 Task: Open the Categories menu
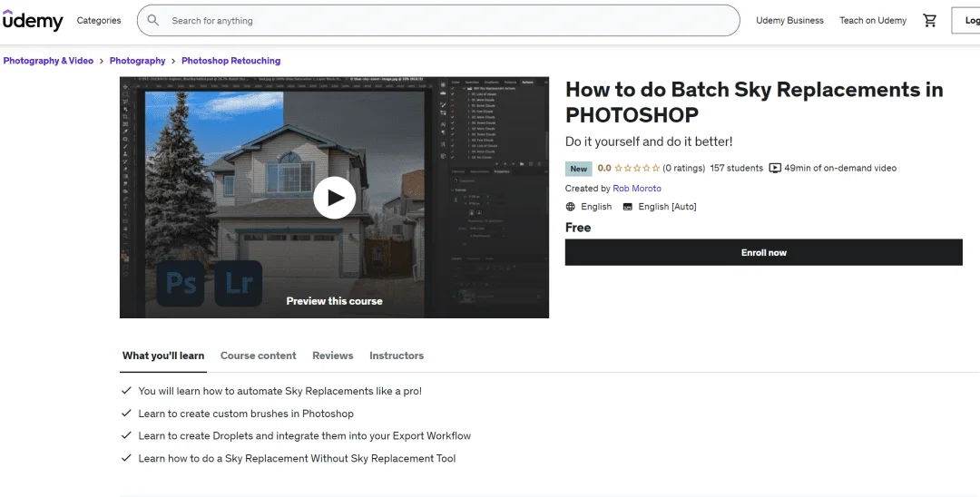pyautogui.click(x=99, y=21)
